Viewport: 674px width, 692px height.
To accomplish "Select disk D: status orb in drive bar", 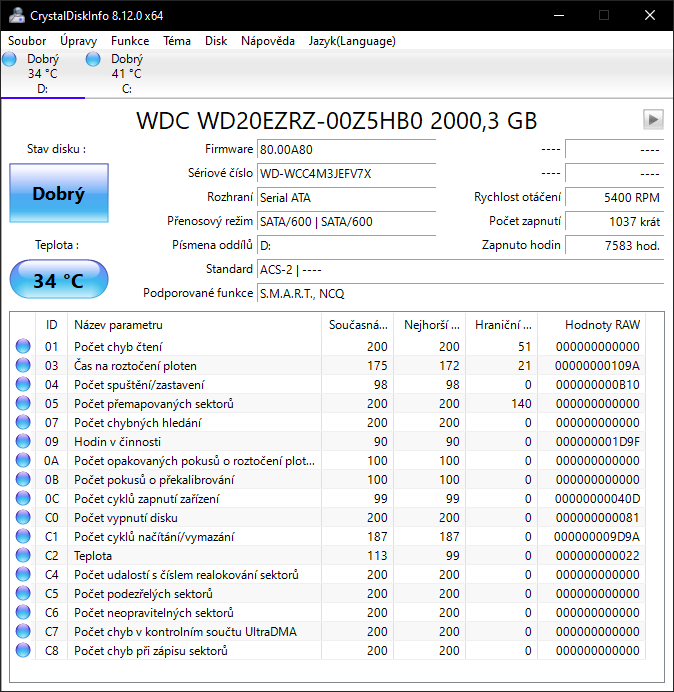I will (x=10, y=60).
